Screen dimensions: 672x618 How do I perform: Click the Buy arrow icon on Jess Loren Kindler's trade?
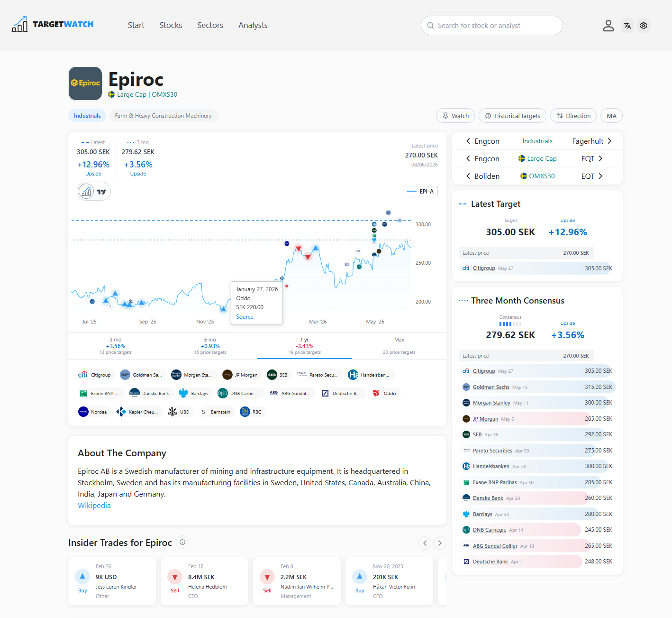click(x=82, y=576)
